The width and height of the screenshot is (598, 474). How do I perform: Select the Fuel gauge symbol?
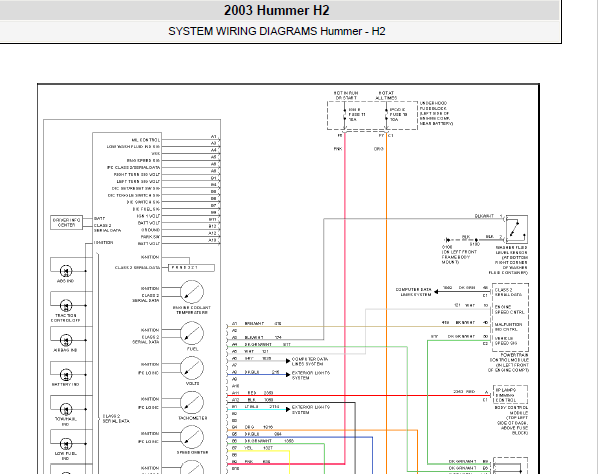coord(192,334)
